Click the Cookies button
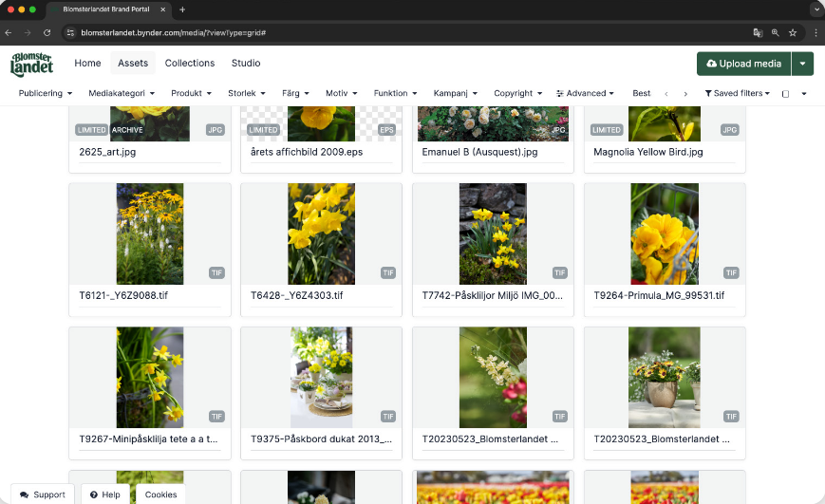 160,495
